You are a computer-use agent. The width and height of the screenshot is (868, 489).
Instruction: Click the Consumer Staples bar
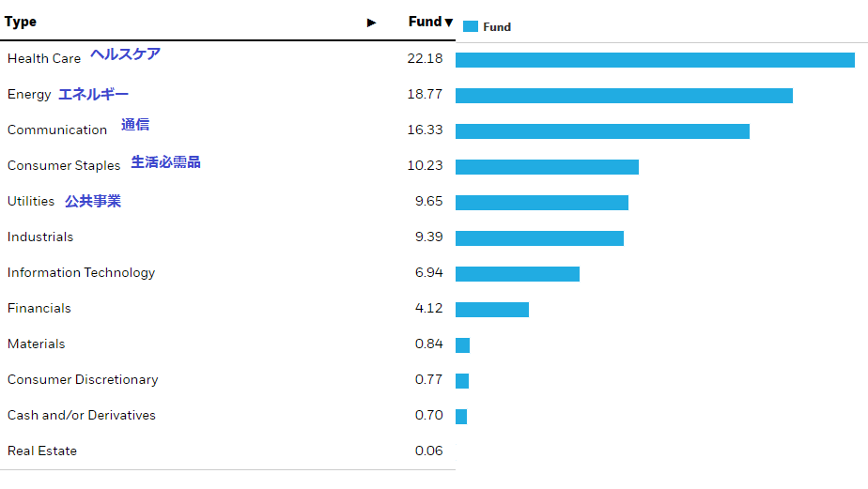(x=547, y=167)
